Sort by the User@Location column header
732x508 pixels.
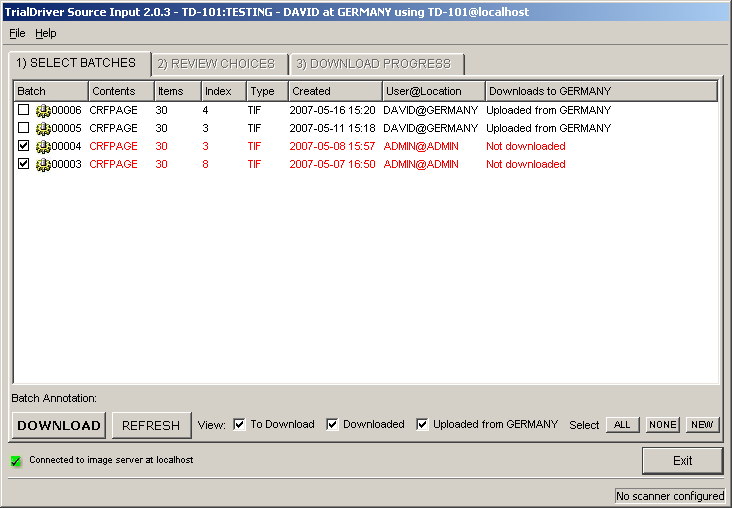click(x=434, y=91)
